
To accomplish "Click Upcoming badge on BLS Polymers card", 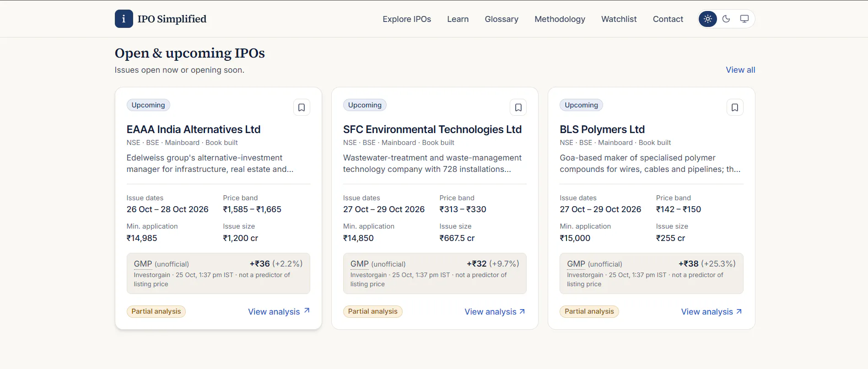I will point(581,105).
